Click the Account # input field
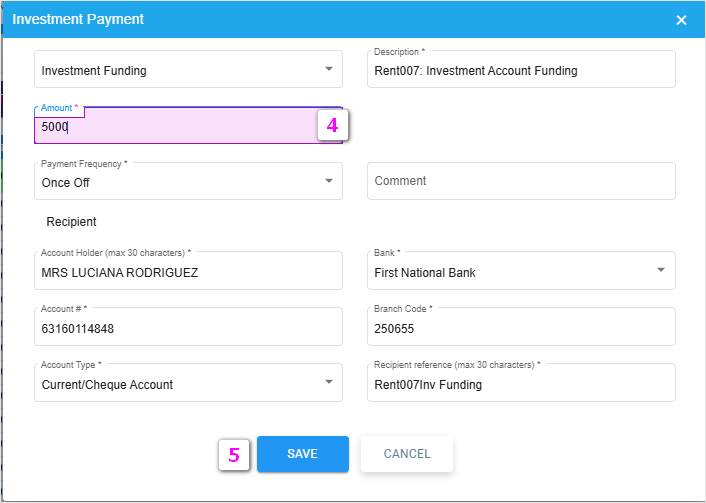The image size is (706, 503). tap(188, 328)
